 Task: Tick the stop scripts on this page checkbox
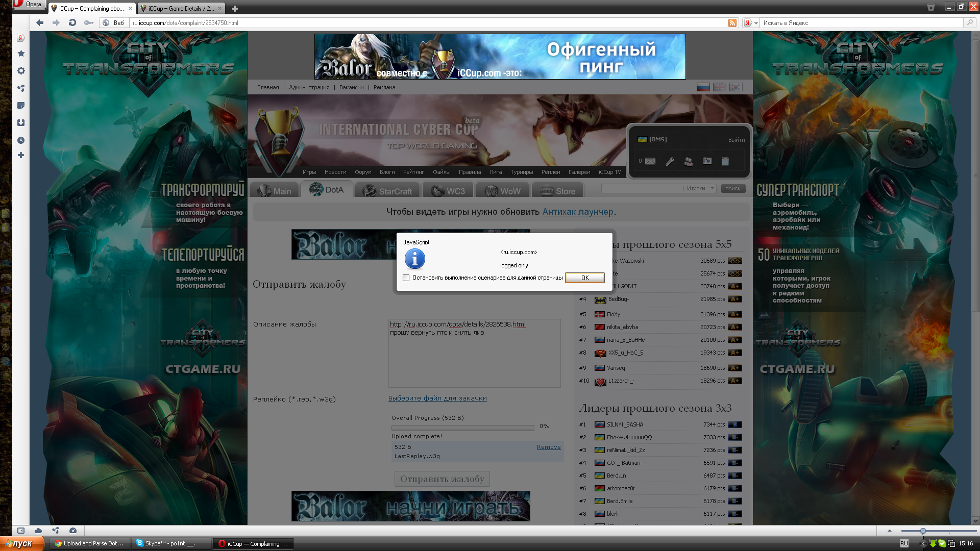coord(406,278)
